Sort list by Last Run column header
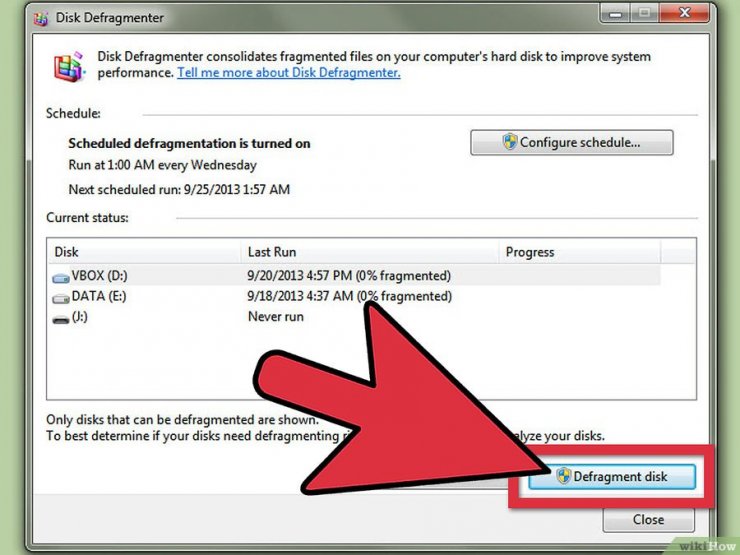 [370, 252]
